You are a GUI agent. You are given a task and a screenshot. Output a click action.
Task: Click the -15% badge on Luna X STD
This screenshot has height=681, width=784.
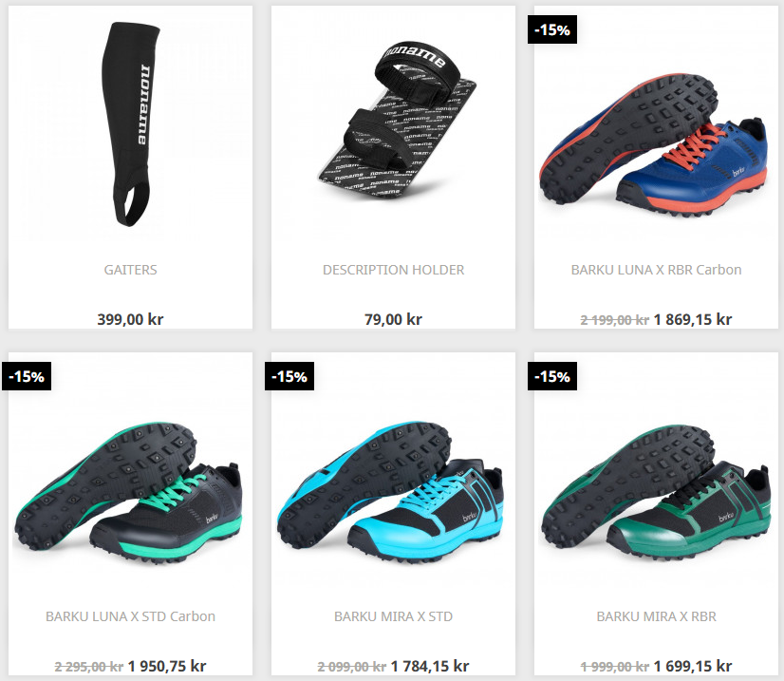pos(27,376)
